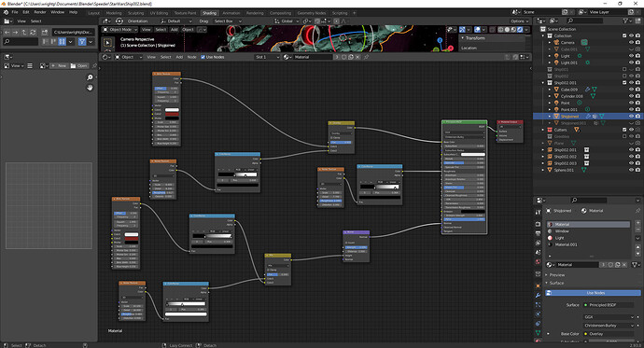The image size is (644, 348).
Task: Click the refresh icon in file browser
Action: pyautogui.click(x=34, y=32)
